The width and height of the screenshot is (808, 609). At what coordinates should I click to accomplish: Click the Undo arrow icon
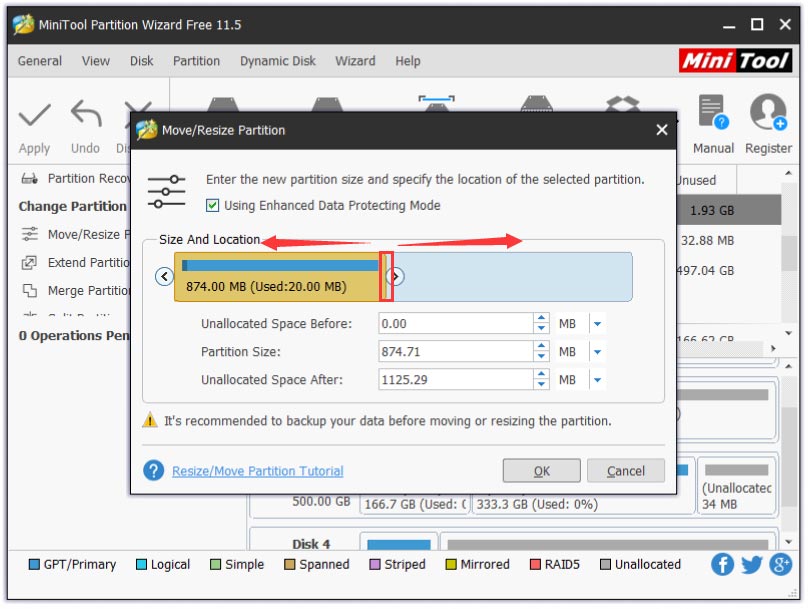(86, 117)
